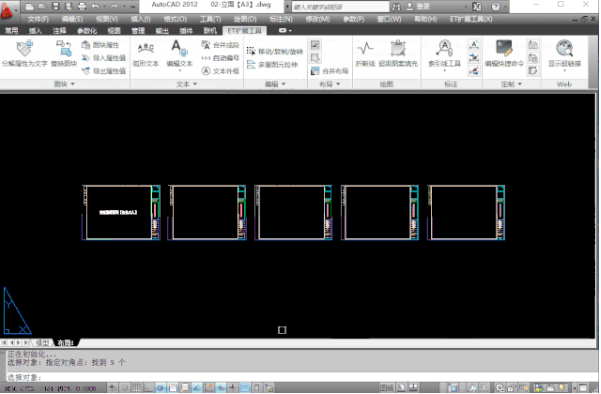This screenshot has height=394, width=601.
Task: Click the 文本外框 text enclosure tool
Action: [220, 71]
